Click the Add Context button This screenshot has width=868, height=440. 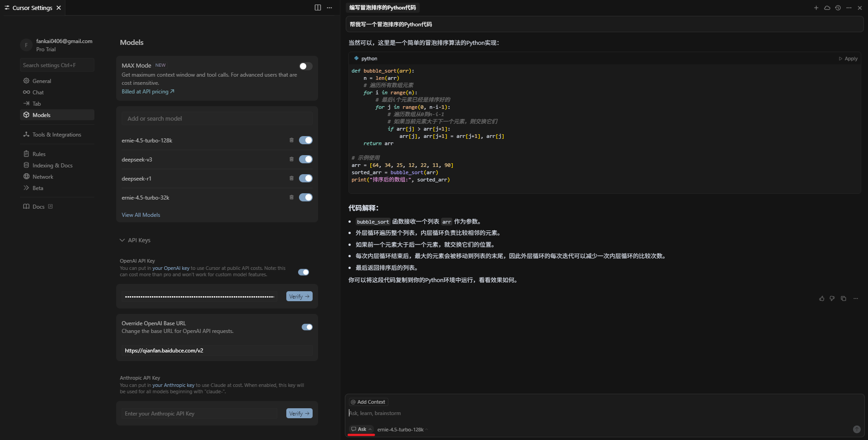point(368,402)
